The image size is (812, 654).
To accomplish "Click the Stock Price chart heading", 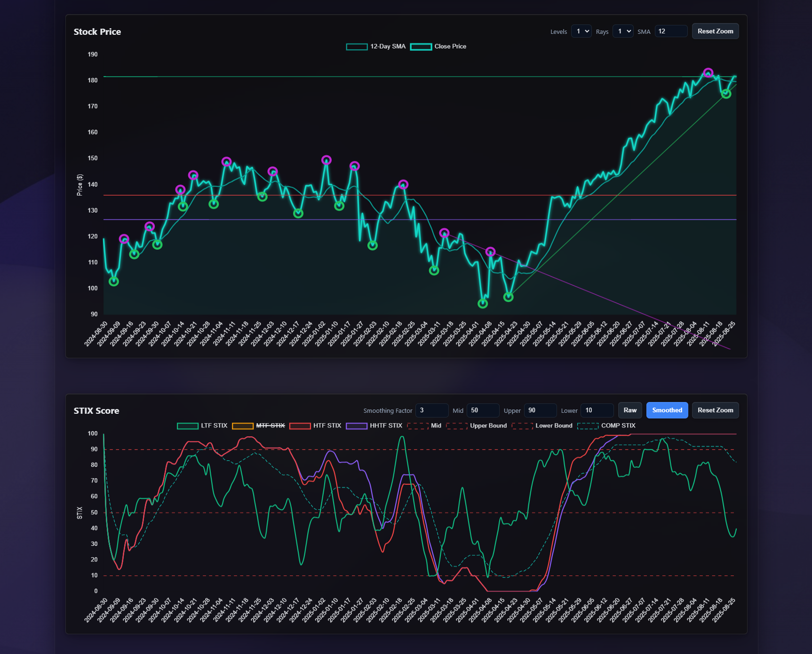I will (x=97, y=32).
